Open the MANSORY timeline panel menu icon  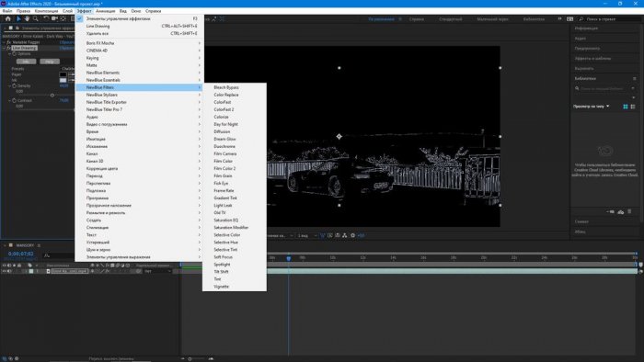point(39,245)
